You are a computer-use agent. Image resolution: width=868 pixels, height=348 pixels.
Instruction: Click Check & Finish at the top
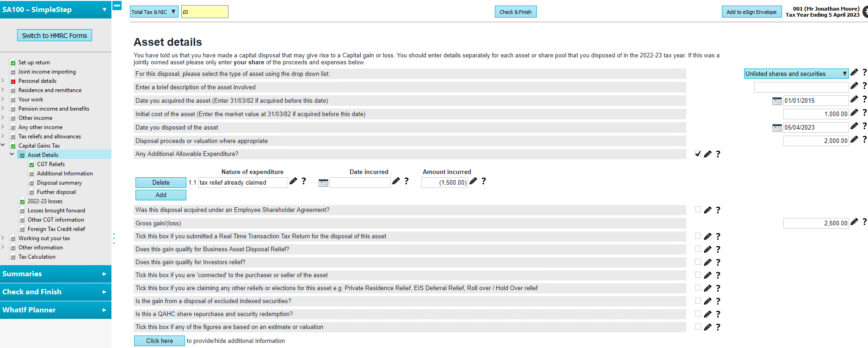[x=516, y=12]
